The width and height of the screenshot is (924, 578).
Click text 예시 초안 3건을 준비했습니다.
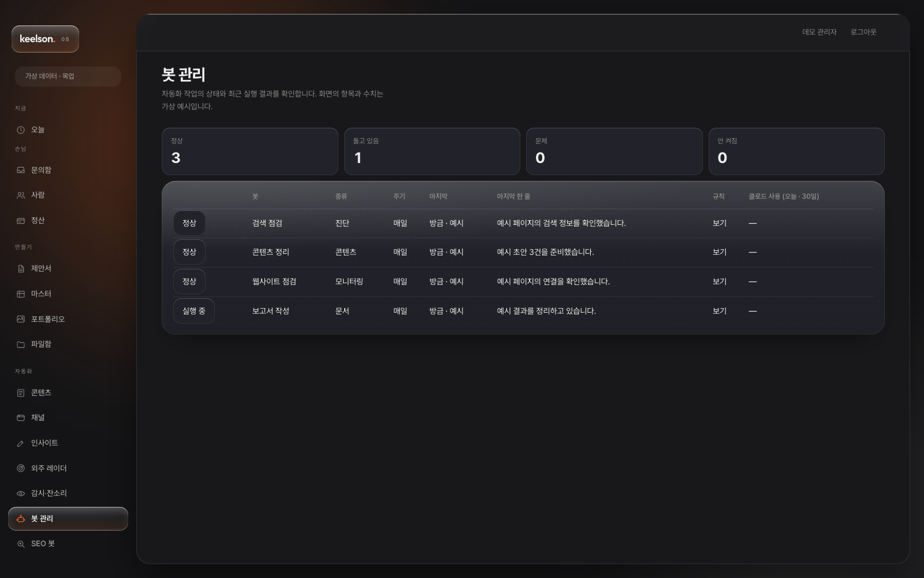[545, 252]
